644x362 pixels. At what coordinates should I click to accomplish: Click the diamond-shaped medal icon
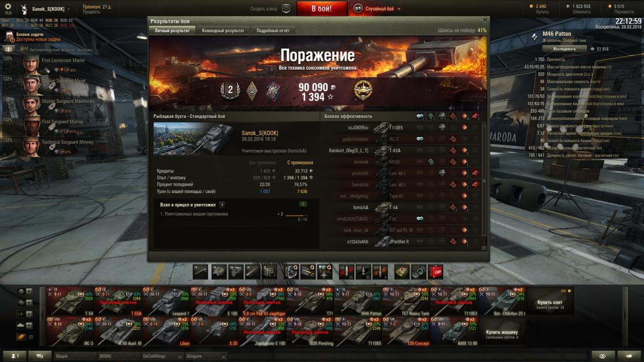[x=252, y=90]
